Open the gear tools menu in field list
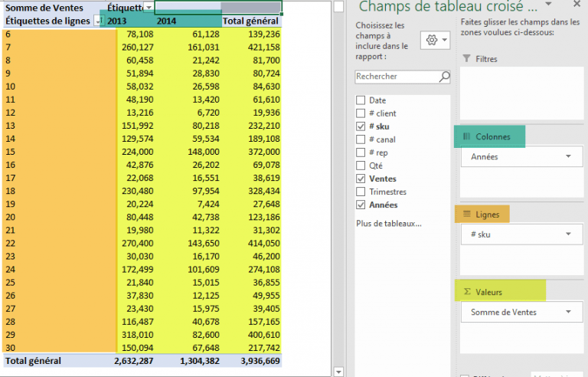 (x=435, y=40)
